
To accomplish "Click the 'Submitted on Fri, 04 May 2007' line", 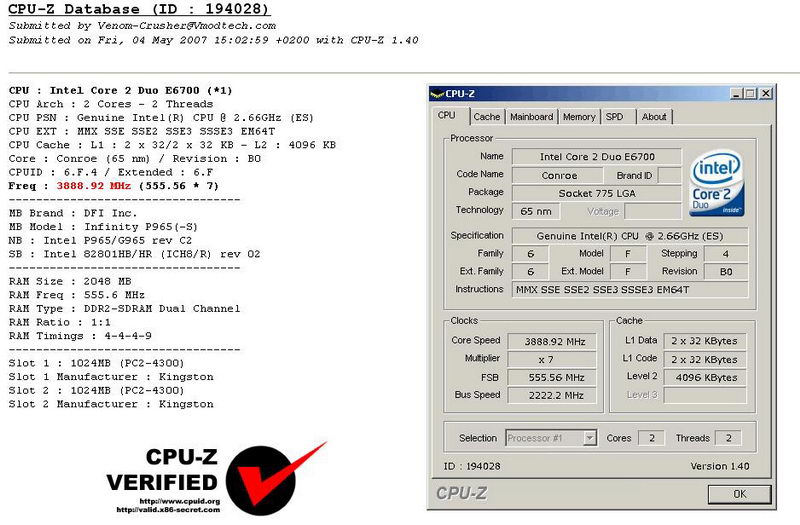I will [x=213, y=40].
